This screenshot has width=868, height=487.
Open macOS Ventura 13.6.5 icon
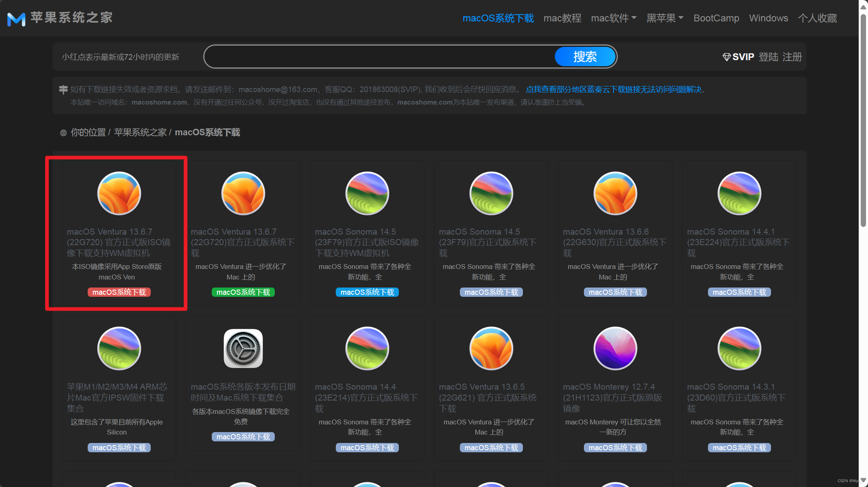491,348
